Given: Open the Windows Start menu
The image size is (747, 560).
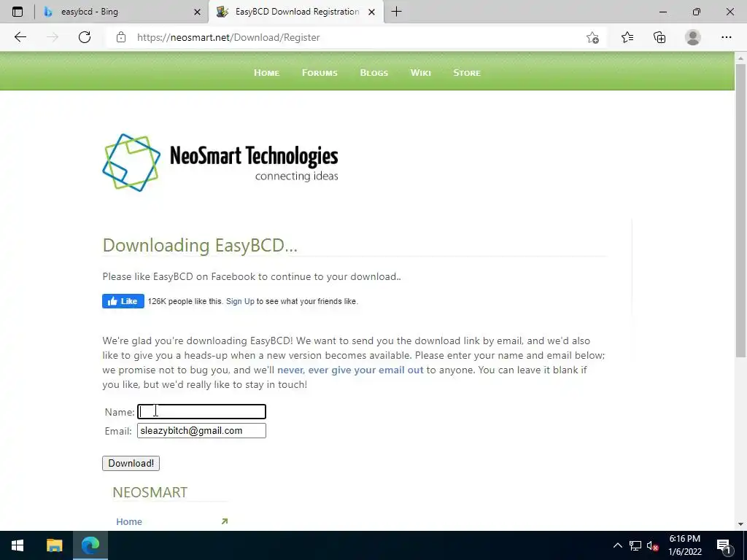Looking at the screenshot, I should (x=18, y=545).
